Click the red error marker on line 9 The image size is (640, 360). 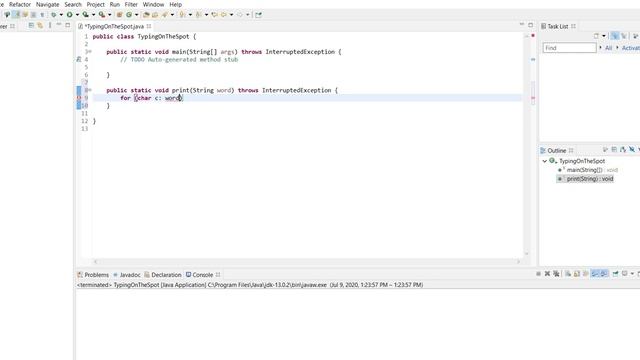click(79, 98)
